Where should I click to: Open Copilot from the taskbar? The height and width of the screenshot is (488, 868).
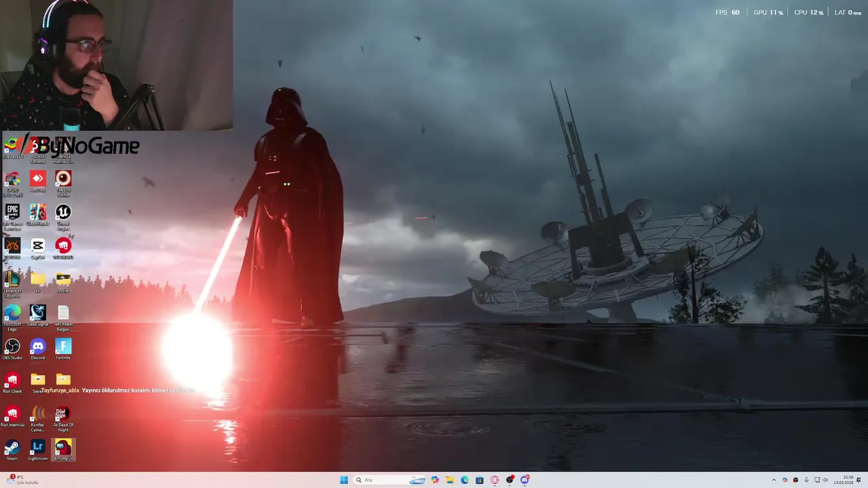click(x=435, y=480)
